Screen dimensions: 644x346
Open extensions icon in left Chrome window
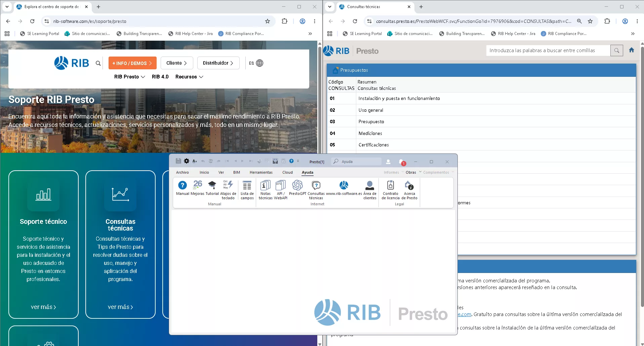click(x=284, y=21)
